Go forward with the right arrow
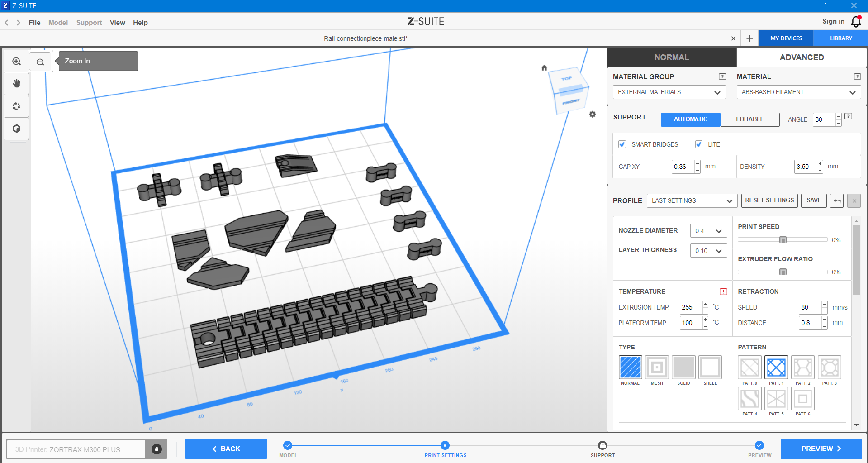The height and width of the screenshot is (463, 868). (x=18, y=23)
